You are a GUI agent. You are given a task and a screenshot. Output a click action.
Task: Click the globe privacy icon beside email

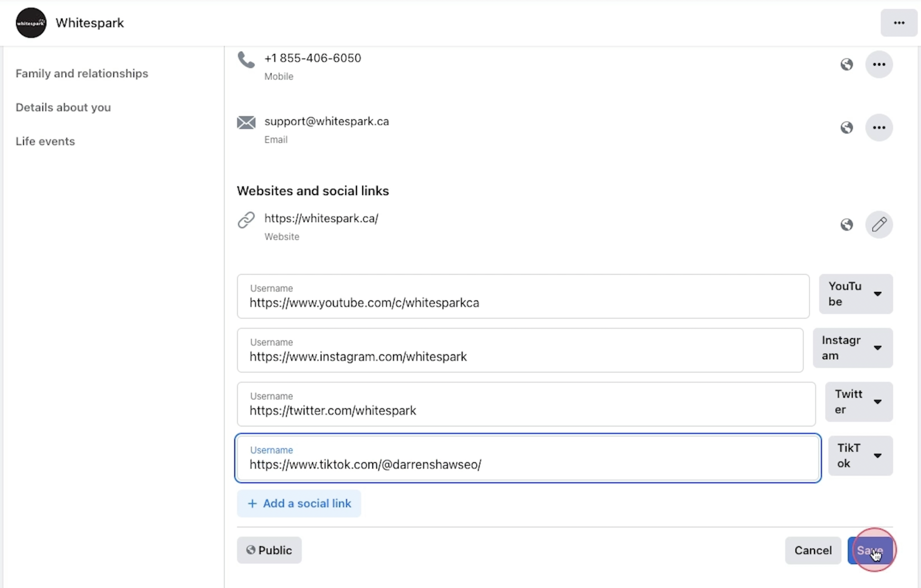(846, 128)
